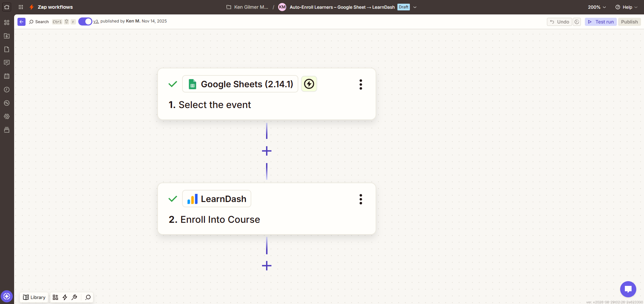Expand the Help menu dropdown

tap(626, 7)
